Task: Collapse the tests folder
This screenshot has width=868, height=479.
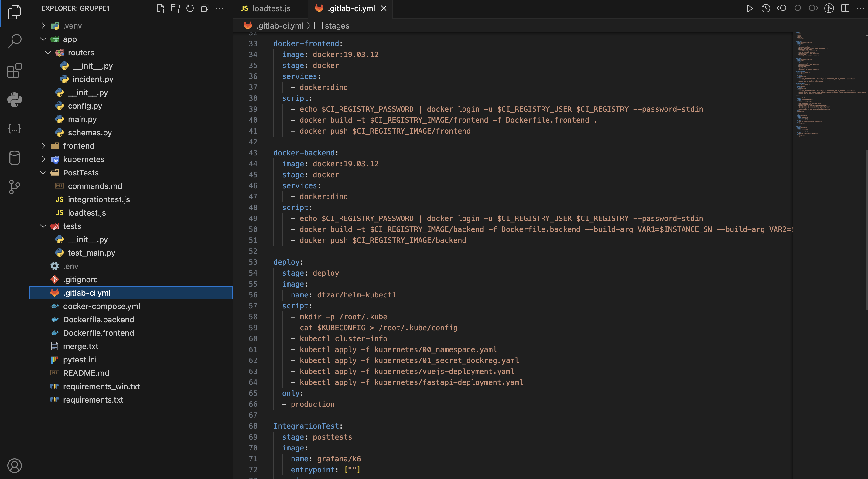Action: (x=43, y=226)
